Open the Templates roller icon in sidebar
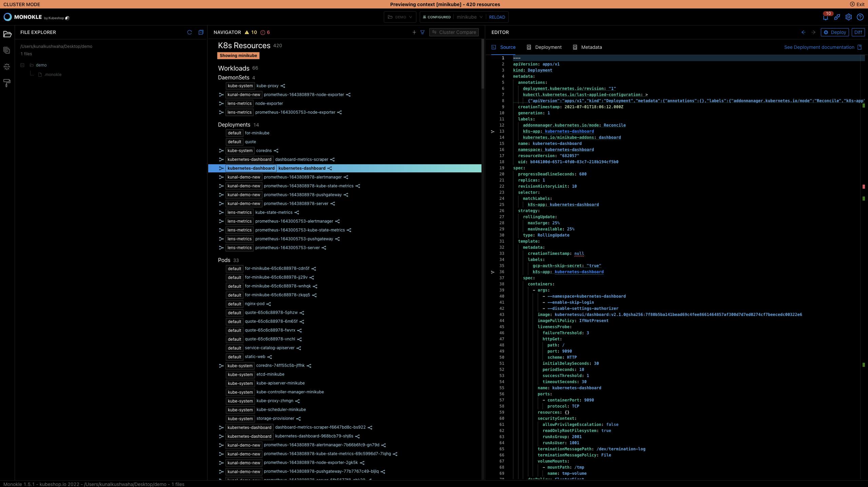This screenshot has width=868, height=487. pyautogui.click(x=7, y=83)
